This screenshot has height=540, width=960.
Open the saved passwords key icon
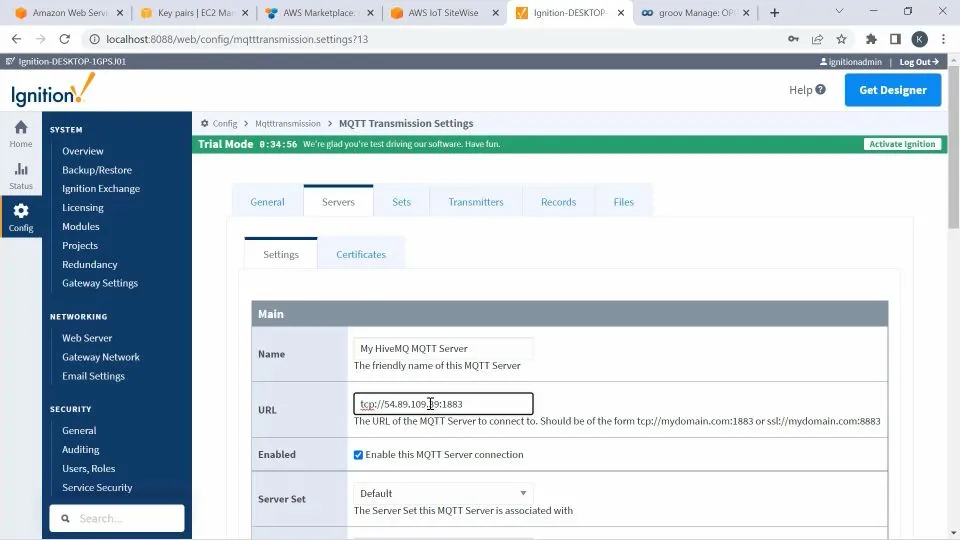[793, 39]
